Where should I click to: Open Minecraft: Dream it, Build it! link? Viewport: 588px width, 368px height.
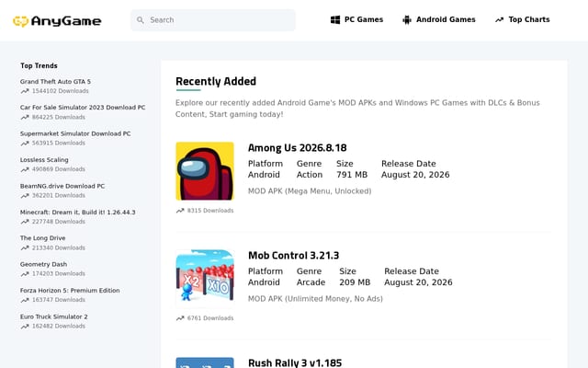[77, 213]
